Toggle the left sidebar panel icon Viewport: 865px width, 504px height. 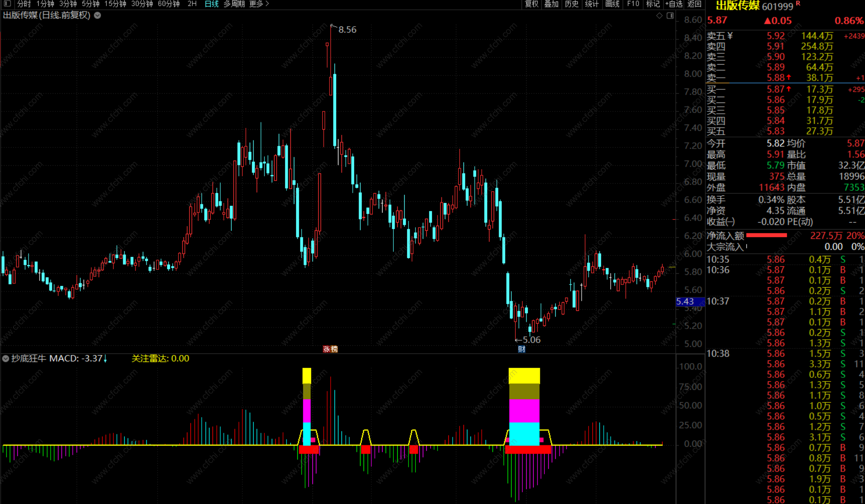click(x=7, y=4)
